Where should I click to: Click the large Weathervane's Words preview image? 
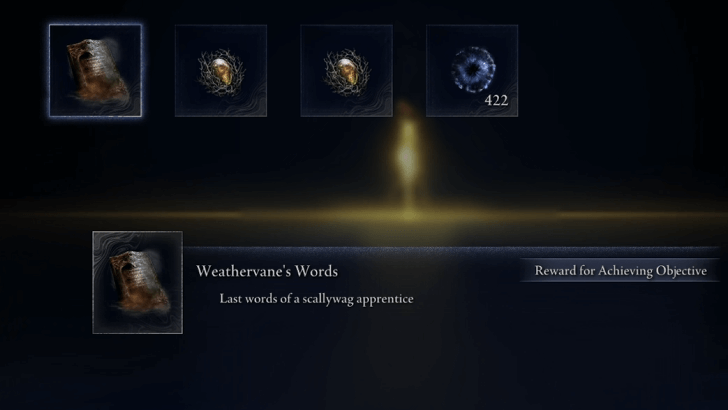click(137, 282)
